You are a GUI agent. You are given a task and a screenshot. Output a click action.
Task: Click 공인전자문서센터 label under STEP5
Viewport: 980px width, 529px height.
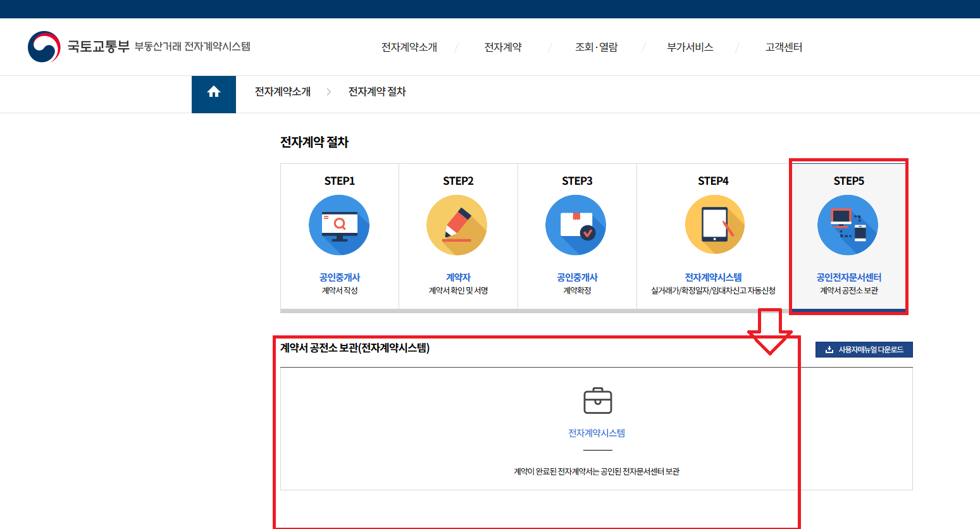pos(848,277)
